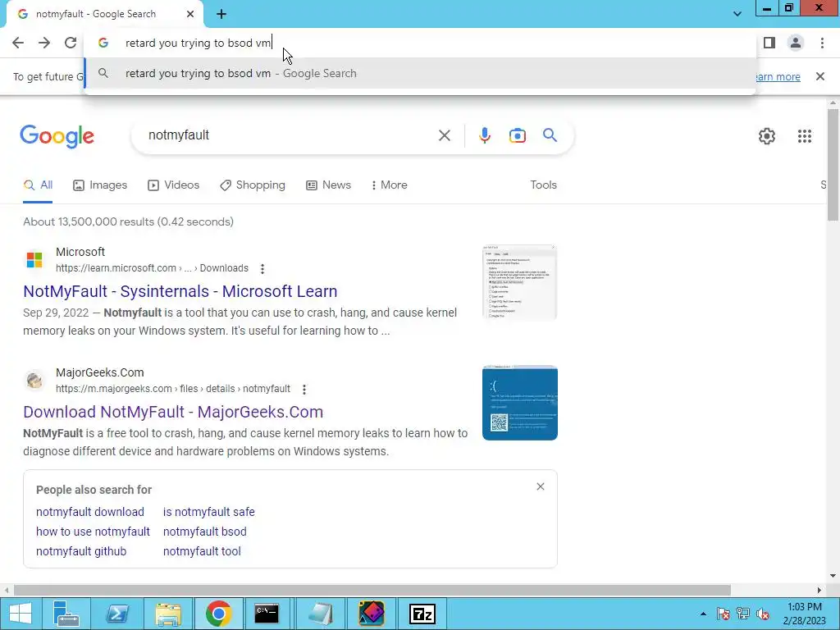Click the blue magnifier search button
The image size is (840, 630).
[x=550, y=135]
